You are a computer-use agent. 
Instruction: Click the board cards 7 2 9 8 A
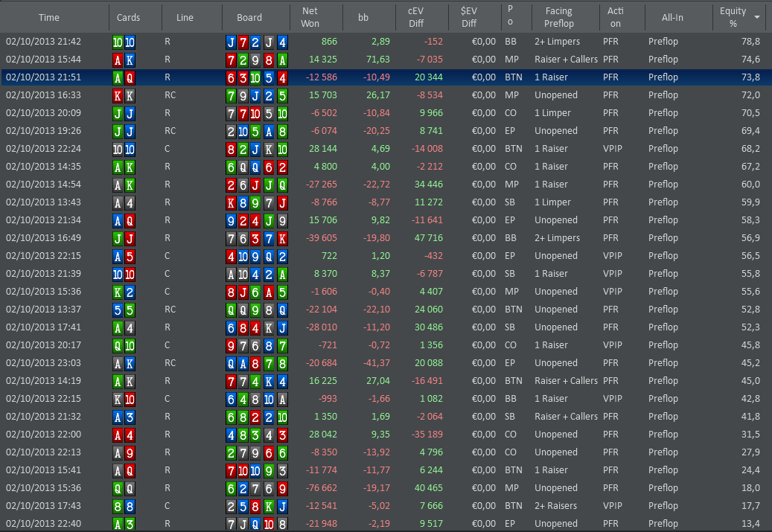[x=257, y=60]
